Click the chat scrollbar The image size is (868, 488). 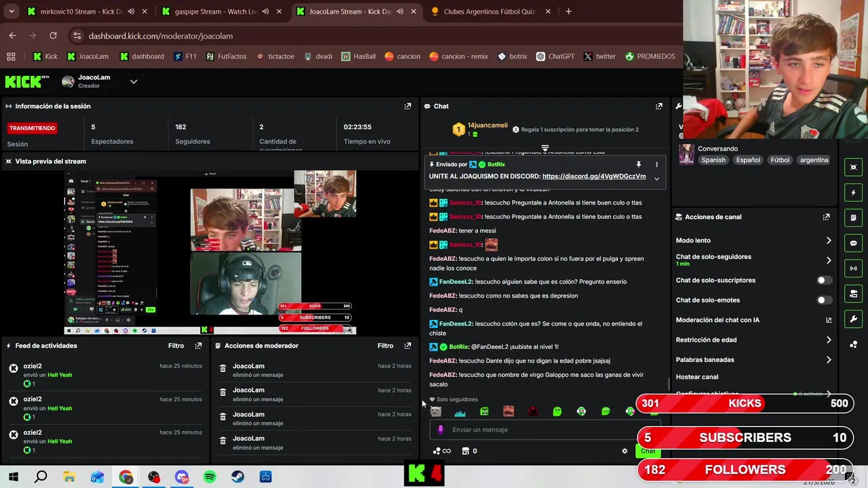click(669, 384)
